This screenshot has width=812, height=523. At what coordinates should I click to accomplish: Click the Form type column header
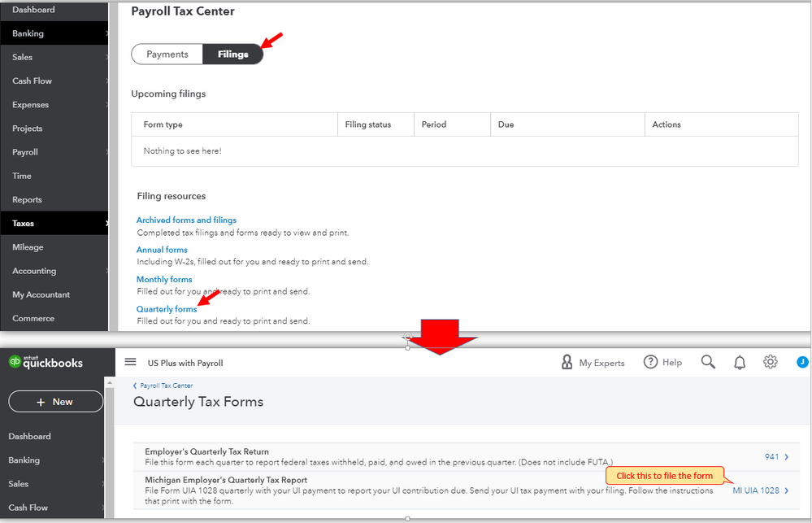click(x=235, y=124)
